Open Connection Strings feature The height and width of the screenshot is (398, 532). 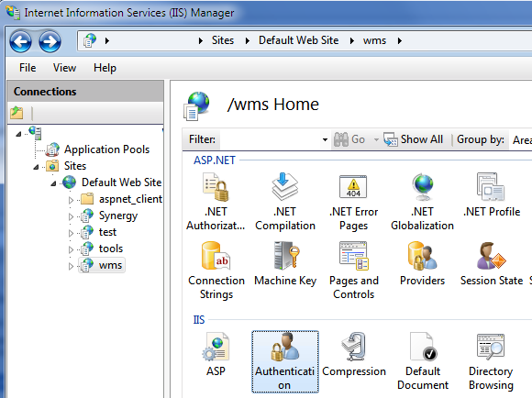[216, 271]
